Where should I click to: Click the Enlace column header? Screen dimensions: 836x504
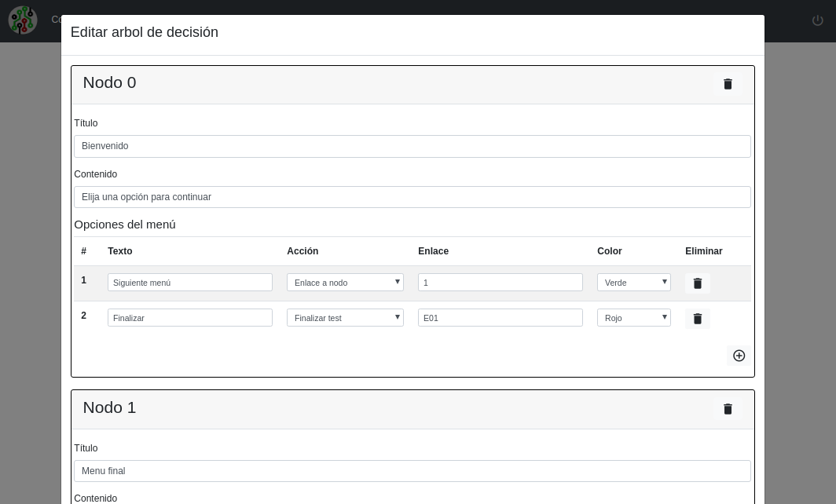[x=433, y=251]
